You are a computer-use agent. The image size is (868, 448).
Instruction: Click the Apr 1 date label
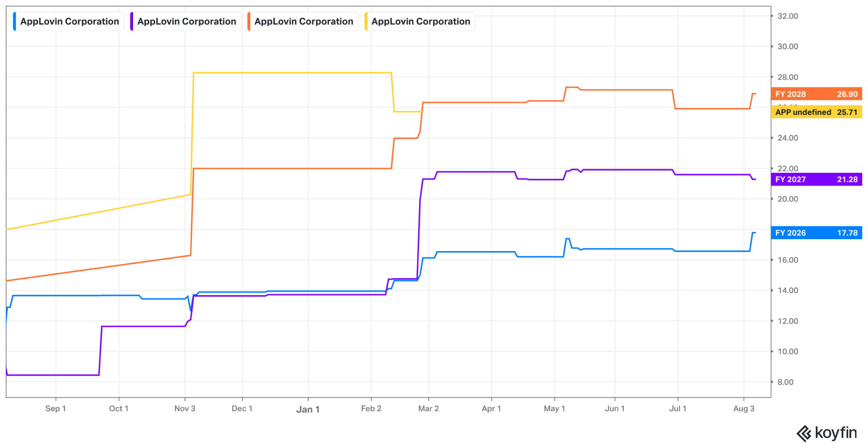(492, 409)
